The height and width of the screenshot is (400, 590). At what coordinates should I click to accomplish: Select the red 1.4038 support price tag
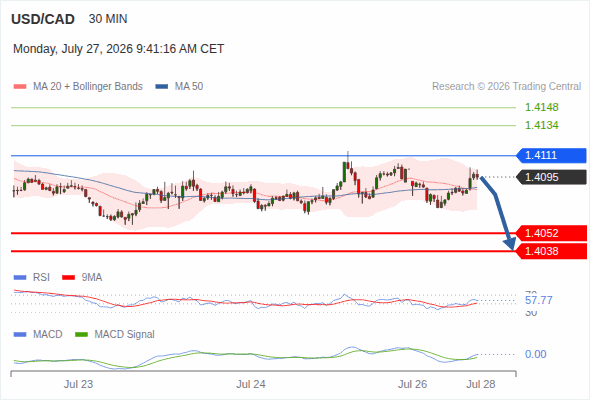551,251
